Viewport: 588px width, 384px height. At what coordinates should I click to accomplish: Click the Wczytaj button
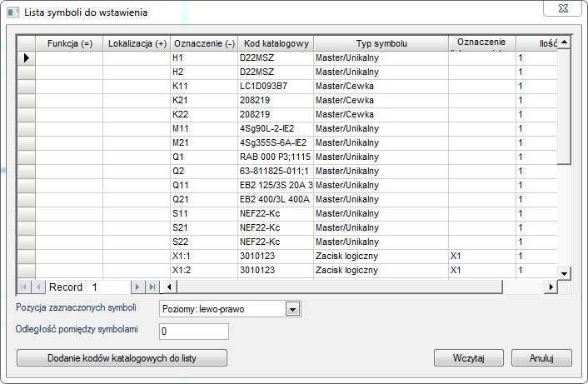(x=468, y=358)
